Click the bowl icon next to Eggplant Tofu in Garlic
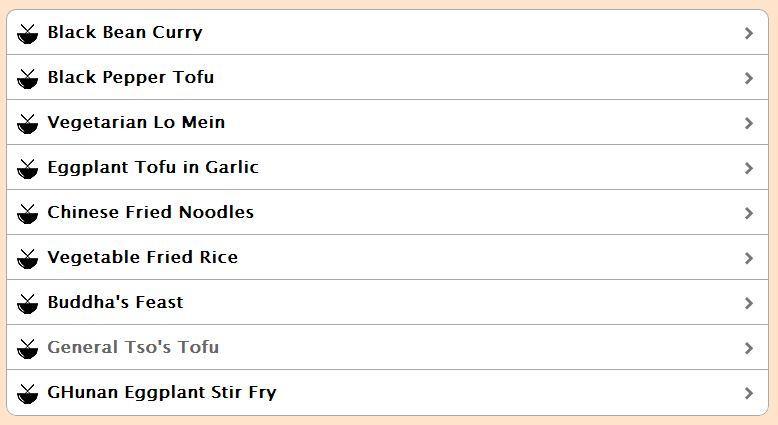This screenshot has height=425, width=778. (28, 168)
